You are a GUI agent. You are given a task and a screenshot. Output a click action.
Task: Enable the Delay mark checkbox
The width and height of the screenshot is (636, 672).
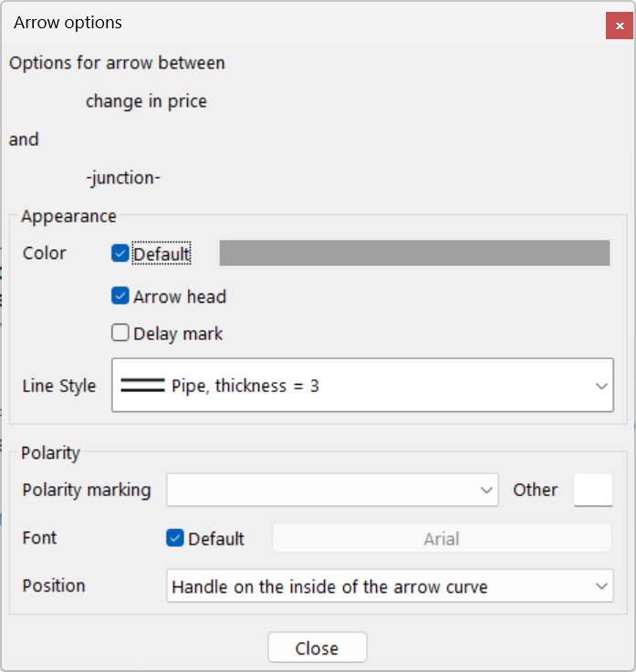click(x=120, y=334)
